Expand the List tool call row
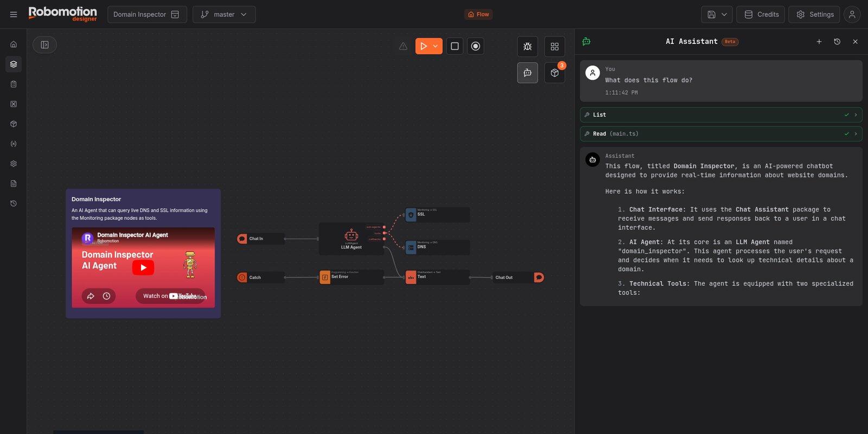 tap(721, 115)
